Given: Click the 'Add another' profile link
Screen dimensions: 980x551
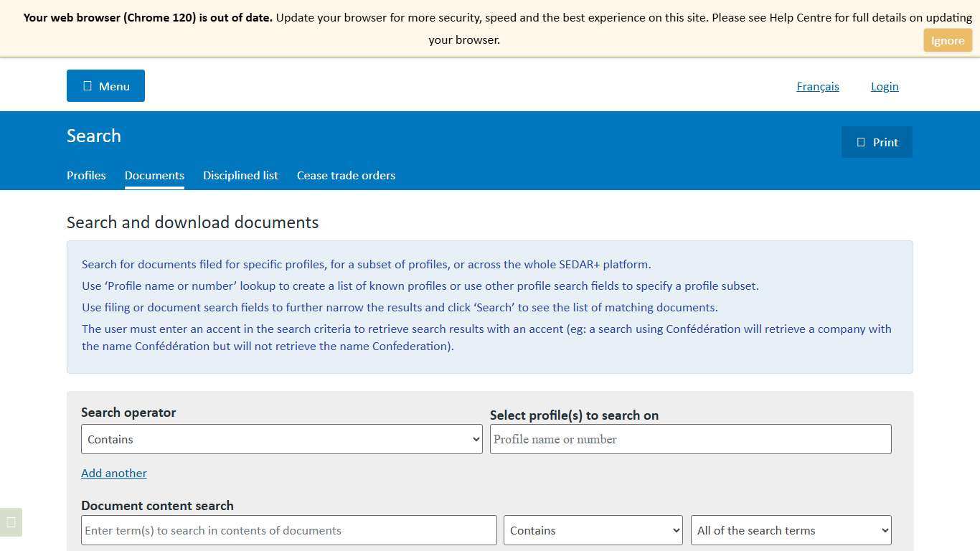Looking at the screenshot, I should [x=113, y=473].
